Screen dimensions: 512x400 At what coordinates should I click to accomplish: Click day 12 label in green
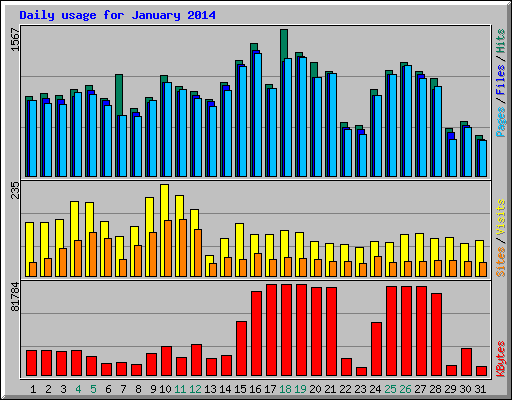[x=195, y=389]
